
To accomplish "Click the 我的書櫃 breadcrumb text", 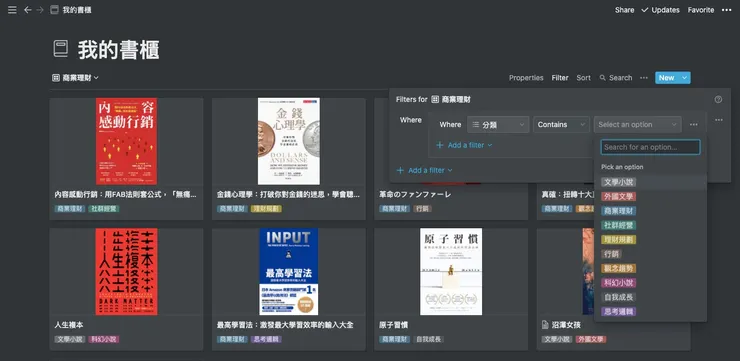I will 77,10.
